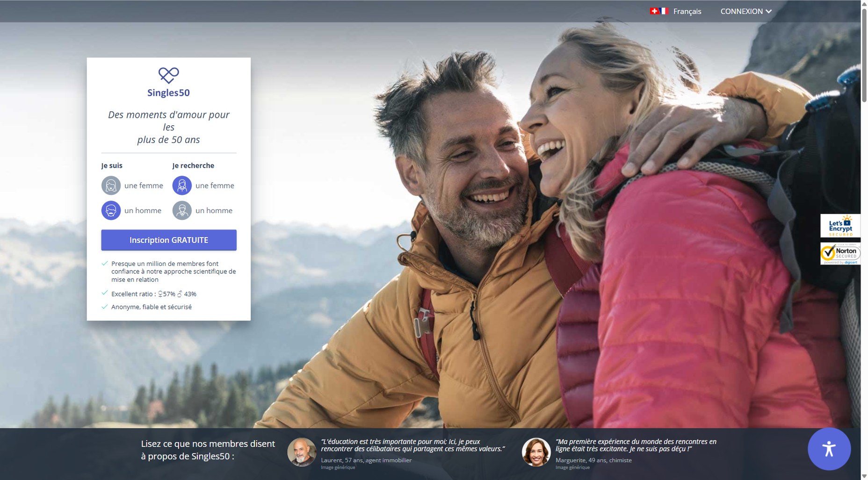Select 'une femme' under Je suis

click(x=132, y=186)
